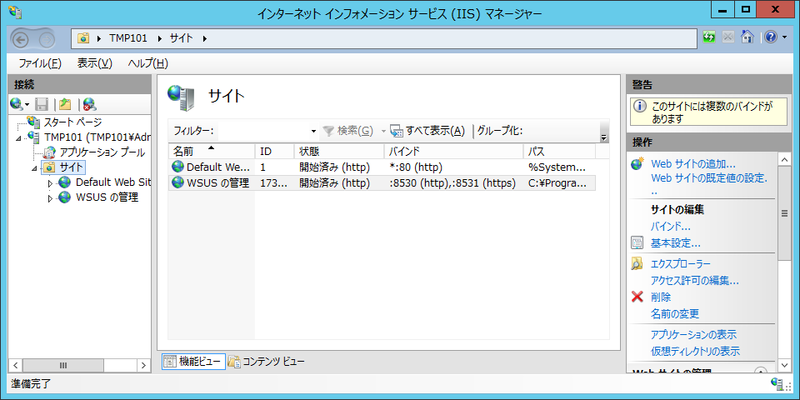Open バインド link
This screenshot has height=400, width=800.
(670, 227)
